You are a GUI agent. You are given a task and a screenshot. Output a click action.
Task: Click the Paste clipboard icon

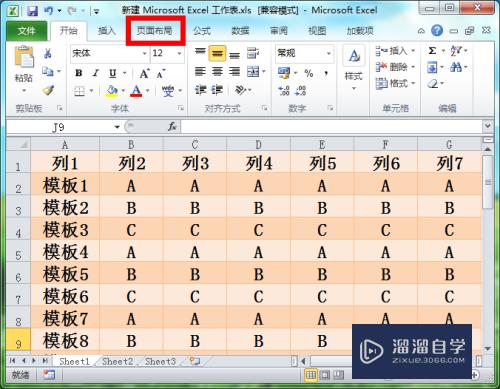tap(24, 58)
